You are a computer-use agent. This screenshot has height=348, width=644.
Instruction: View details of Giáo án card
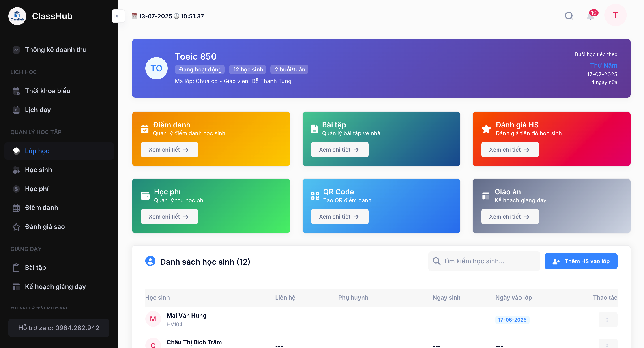[510, 217]
